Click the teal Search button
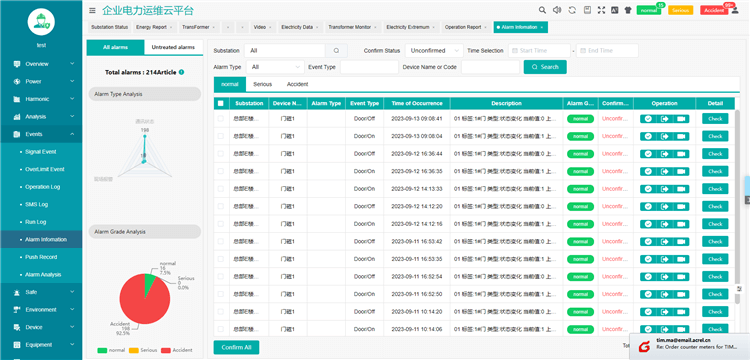This screenshot has height=360, width=750. click(x=545, y=67)
